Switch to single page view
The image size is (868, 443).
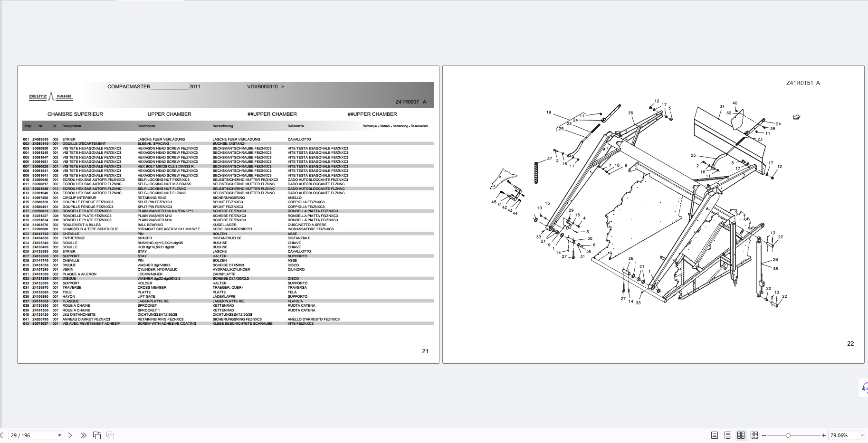coord(715,435)
